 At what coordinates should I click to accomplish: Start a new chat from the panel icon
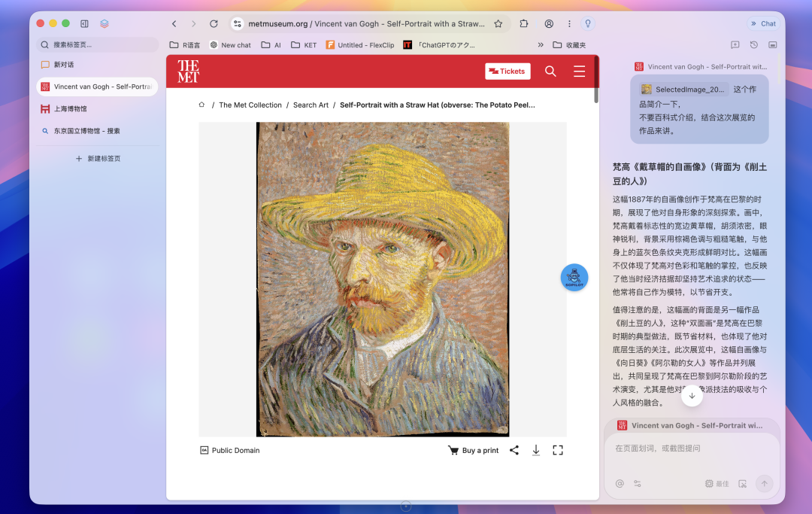pos(735,45)
